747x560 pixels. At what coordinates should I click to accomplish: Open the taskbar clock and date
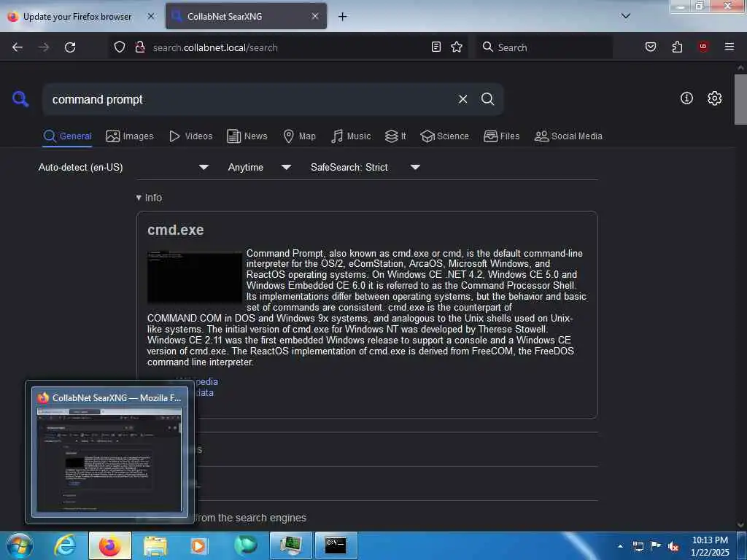710,546
